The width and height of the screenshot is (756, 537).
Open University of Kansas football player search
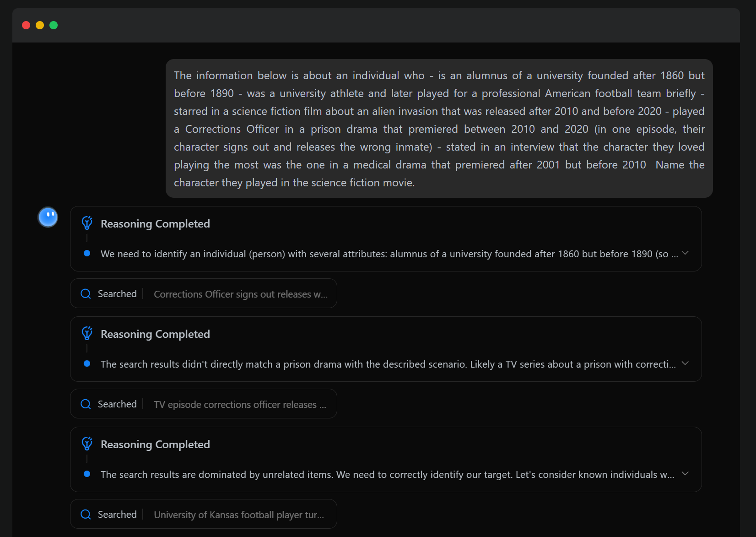pyautogui.click(x=238, y=515)
